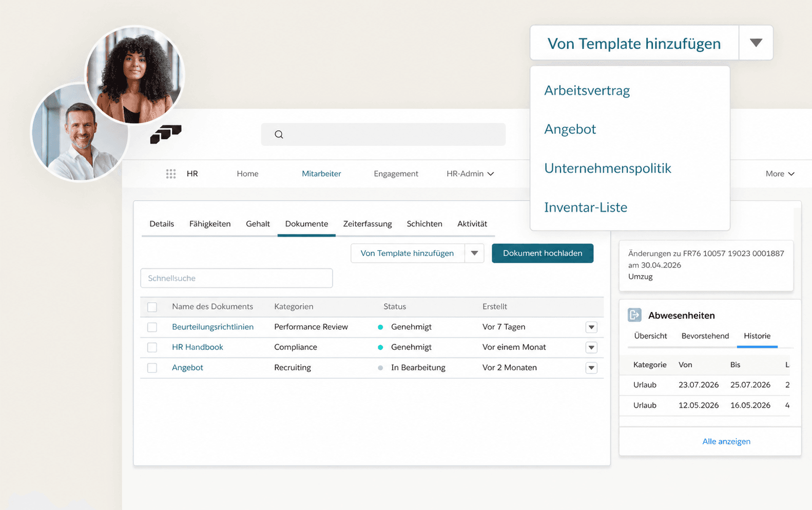Viewport: 812px width, 510px height.
Task: Open Engagement navigation item
Action: [x=396, y=174]
